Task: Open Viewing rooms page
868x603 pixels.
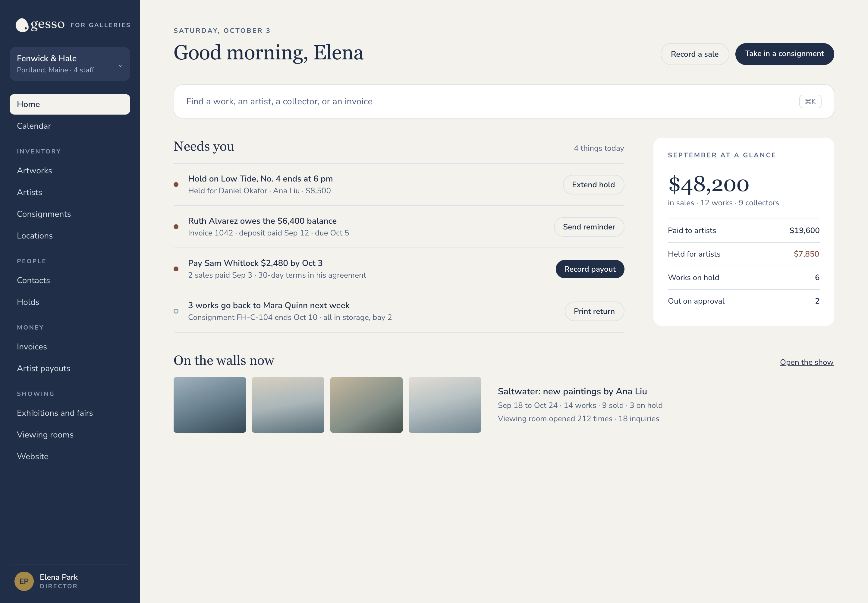Action: [x=70, y=434]
